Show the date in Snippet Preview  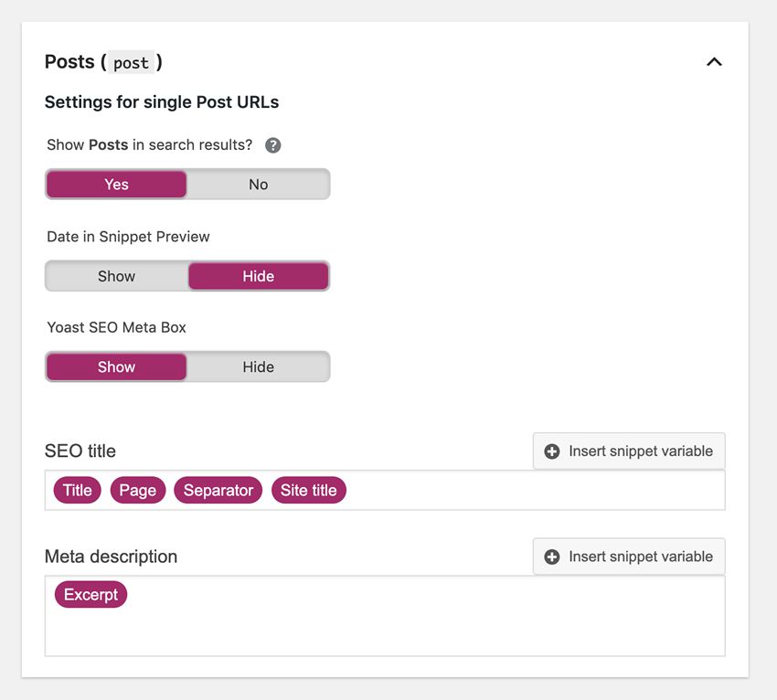(116, 276)
